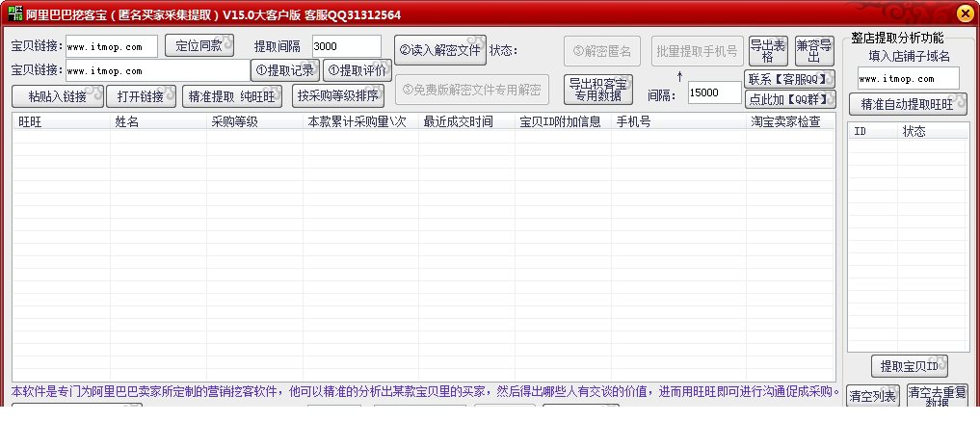980x422 pixels.
Task: Click the 宝贝ID附加信息 column header
Action: pyautogui.click(x=563, y=122)
